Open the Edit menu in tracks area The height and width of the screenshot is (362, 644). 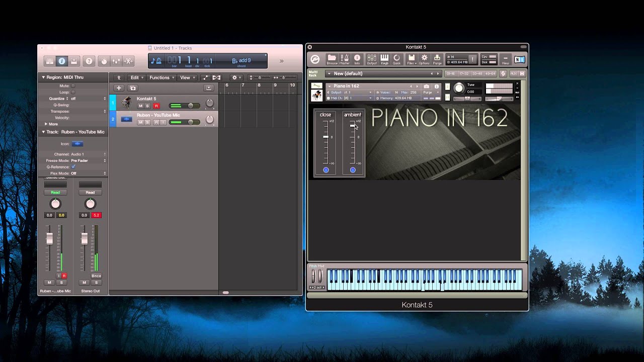pyautogui.click(x=136, y=77)
